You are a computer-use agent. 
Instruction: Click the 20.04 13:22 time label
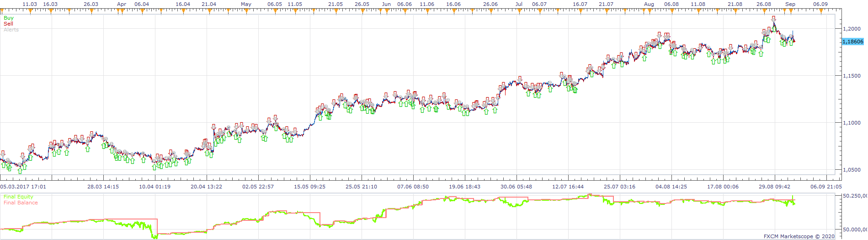[207, 187]
